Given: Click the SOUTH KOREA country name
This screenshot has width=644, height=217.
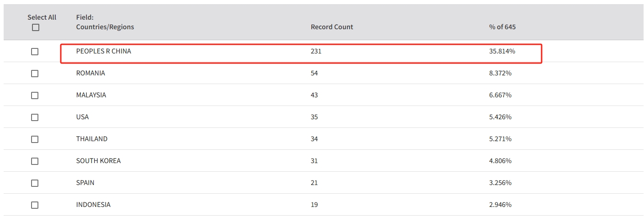Looking at the screenshot, I should pyautogui.click(x=98, y=161).
